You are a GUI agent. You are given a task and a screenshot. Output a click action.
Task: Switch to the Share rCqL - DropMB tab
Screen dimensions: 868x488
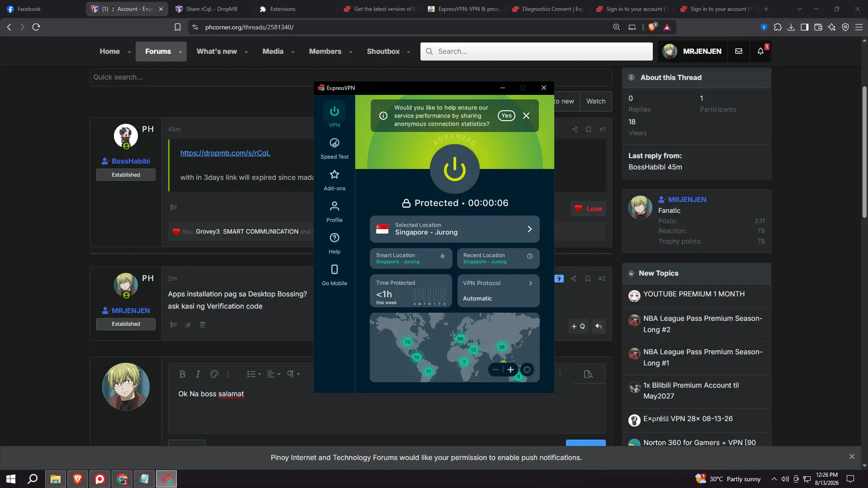click(212, 9)
